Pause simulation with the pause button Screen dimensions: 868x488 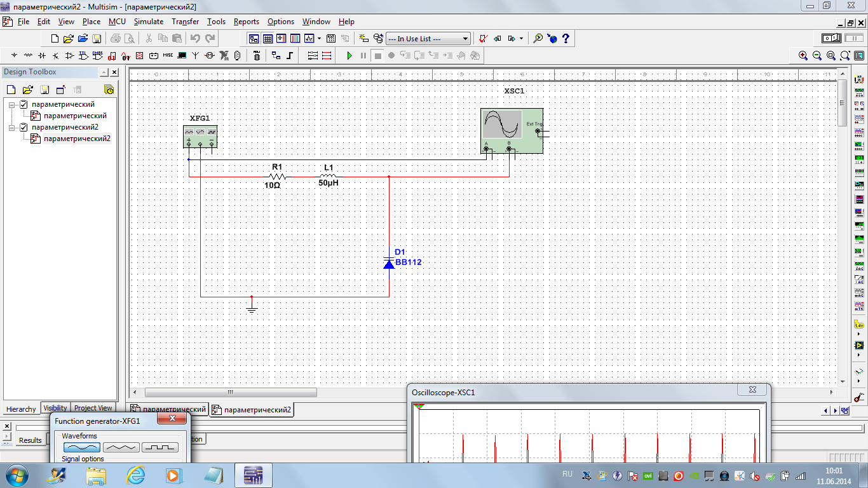(x=363, y=55)
